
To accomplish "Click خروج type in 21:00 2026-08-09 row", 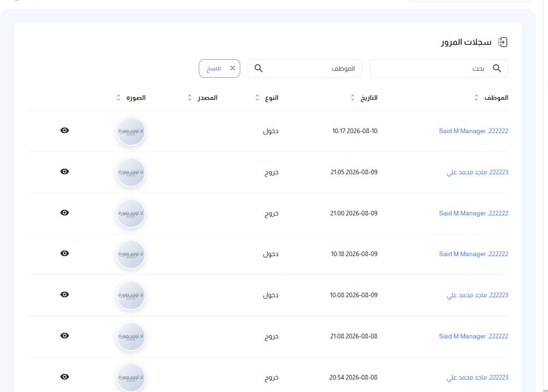I will point(272,214).
